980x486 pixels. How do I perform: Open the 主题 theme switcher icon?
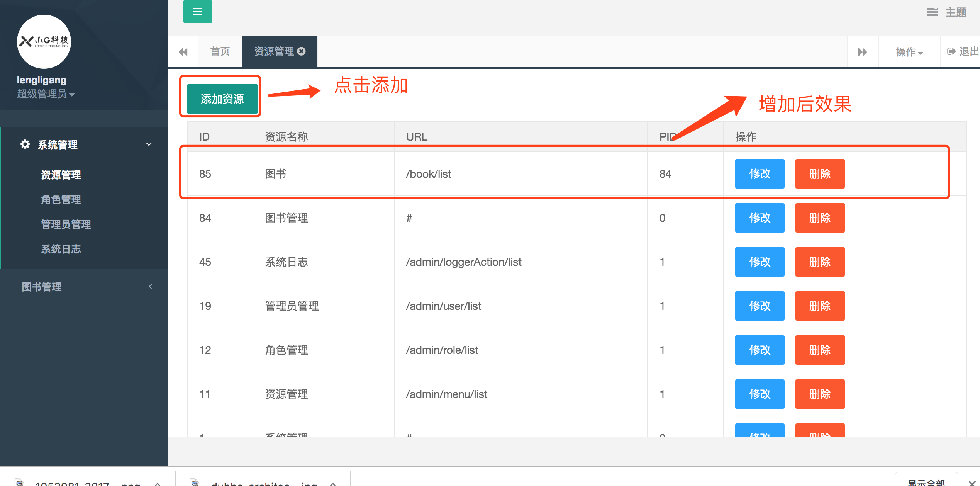tap(932, 12)
